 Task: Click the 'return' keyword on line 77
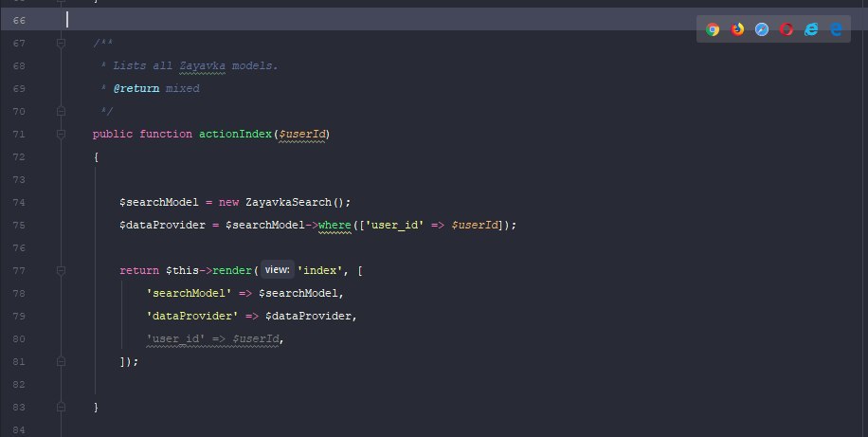point(139,270)
